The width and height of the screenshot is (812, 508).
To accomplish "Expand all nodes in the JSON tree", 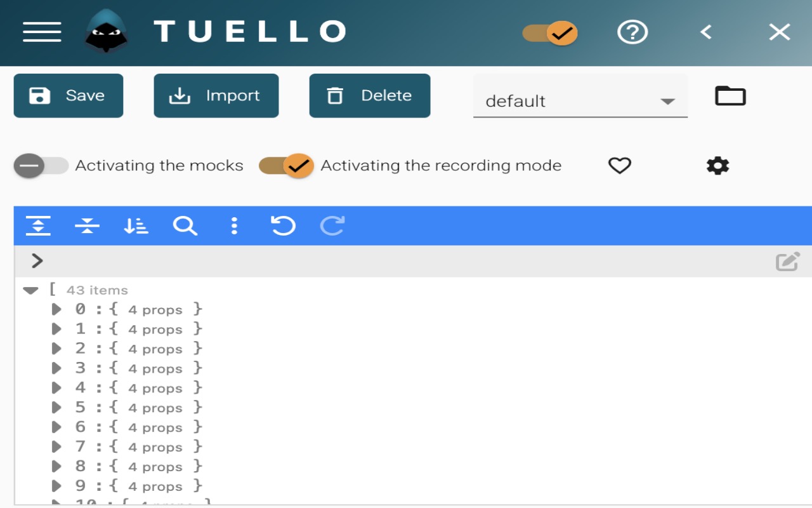I will click(38, 225).
